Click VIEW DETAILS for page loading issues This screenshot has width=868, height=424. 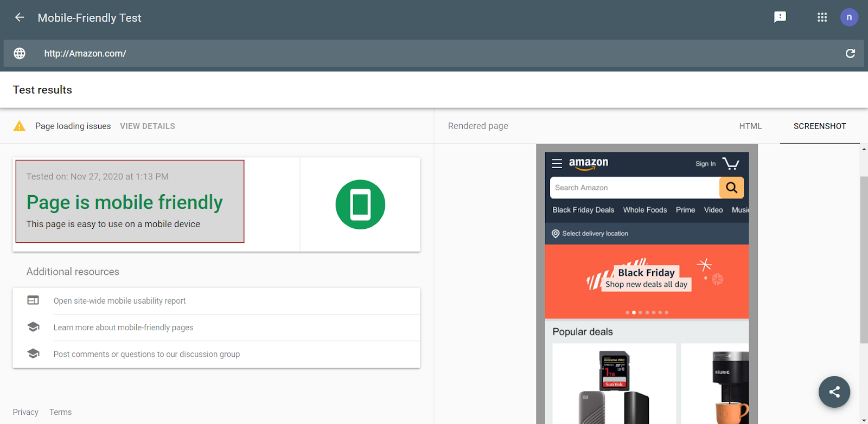pos(148,126)
